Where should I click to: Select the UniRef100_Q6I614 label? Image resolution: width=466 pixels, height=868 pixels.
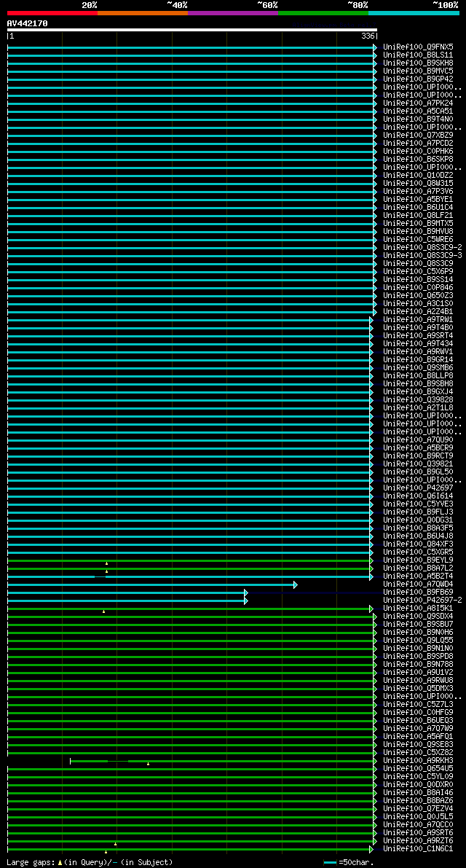(x=418, y=496)
